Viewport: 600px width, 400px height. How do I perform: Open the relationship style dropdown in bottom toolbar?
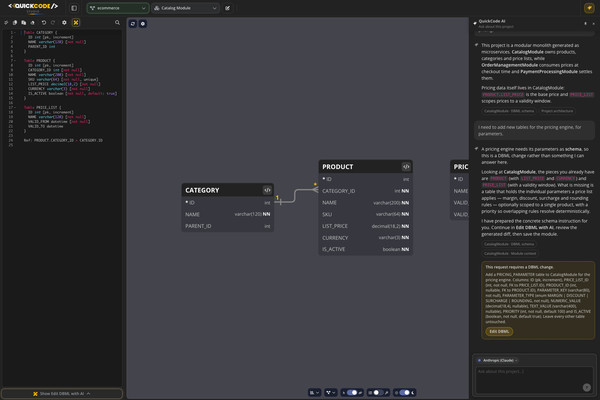pos(331,392)
